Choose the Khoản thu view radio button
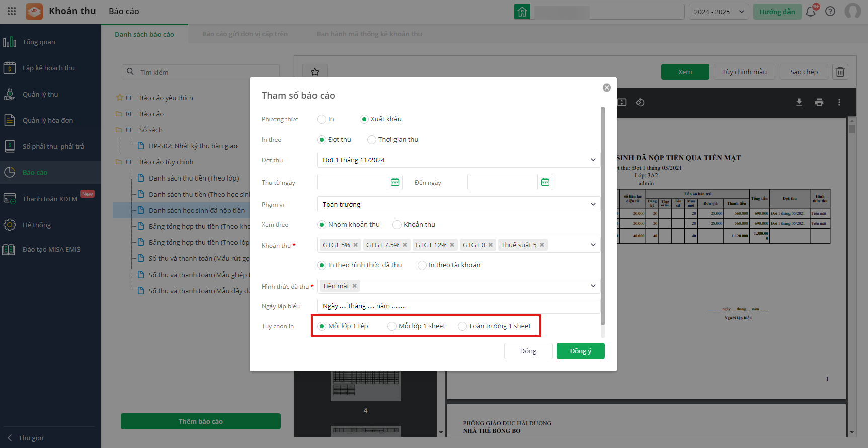 [397, 225]
